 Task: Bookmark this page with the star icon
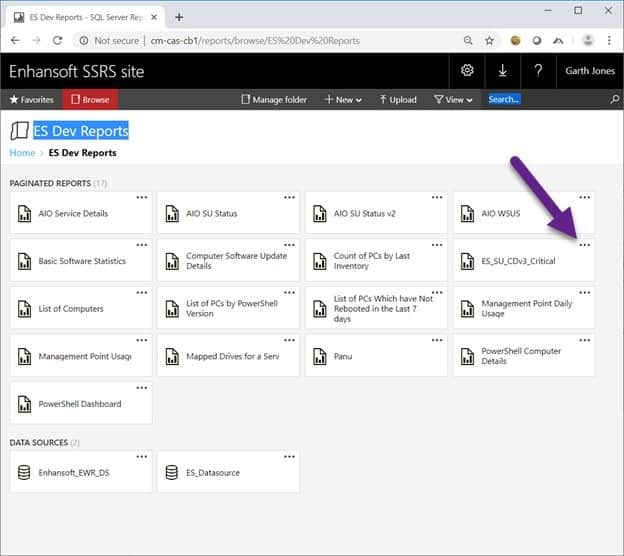489,41
